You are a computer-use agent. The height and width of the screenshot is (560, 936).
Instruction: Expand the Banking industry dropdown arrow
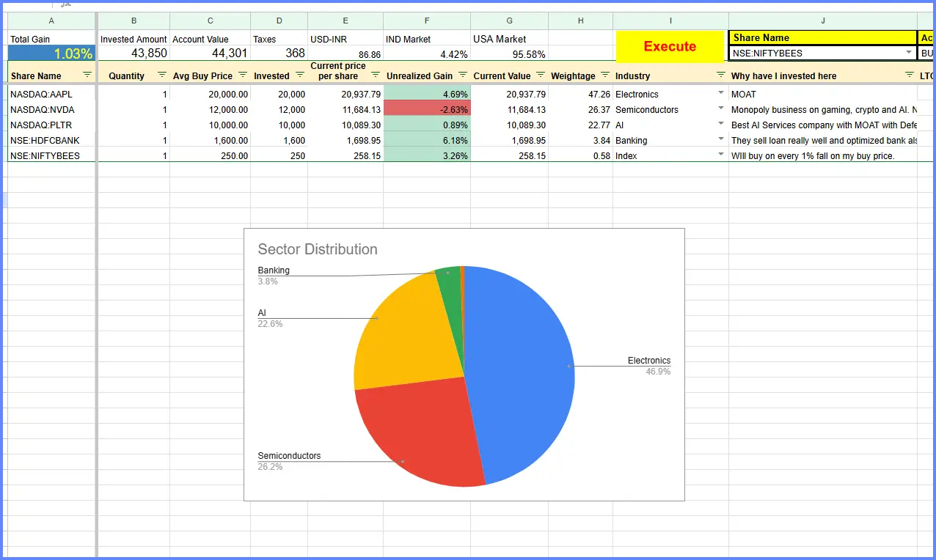click(x=720, y=139)
